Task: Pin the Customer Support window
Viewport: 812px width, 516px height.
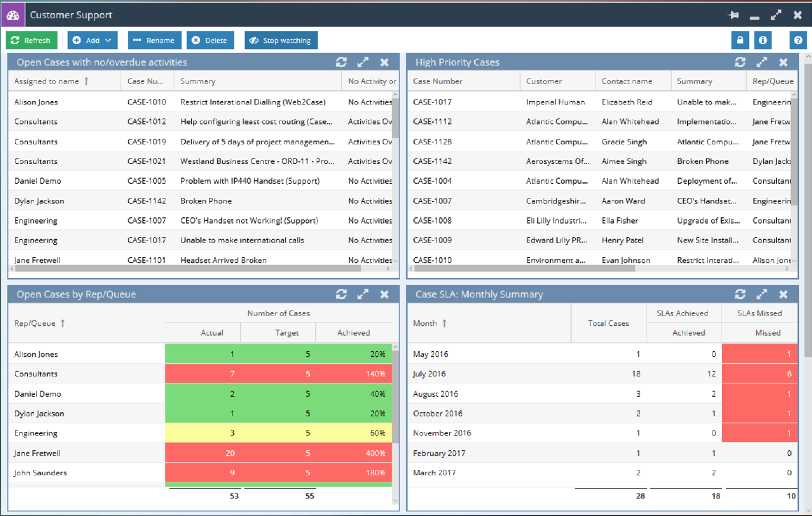Action: (733, 15)
